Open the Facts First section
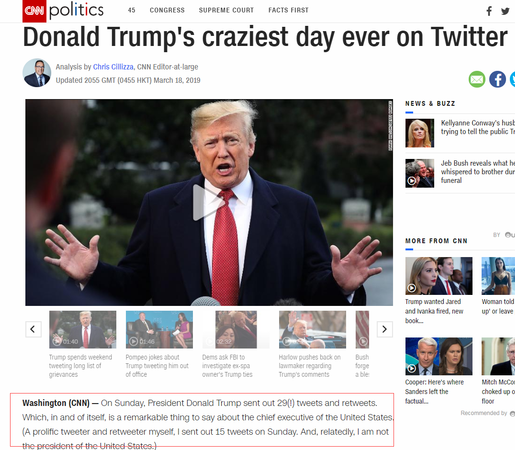Image resolution: width=515 pixels, height=450 pixels. click(289, 10)
